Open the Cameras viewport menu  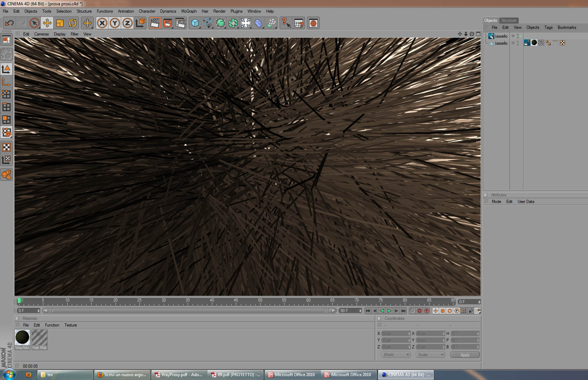(41, 34)
